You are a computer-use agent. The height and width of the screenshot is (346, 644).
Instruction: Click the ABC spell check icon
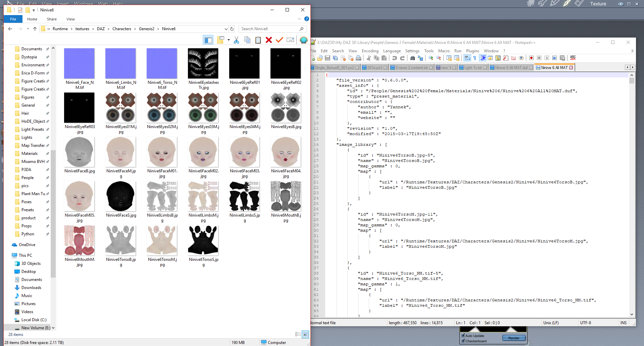(x=573, y=58)
